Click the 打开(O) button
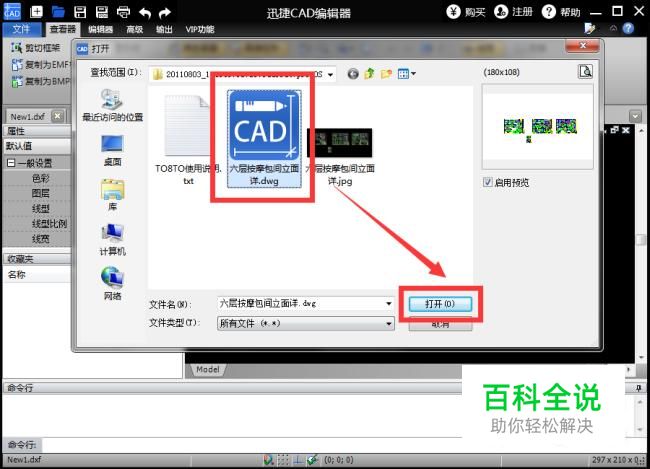 pyautogui.click(x=440, y=304)
